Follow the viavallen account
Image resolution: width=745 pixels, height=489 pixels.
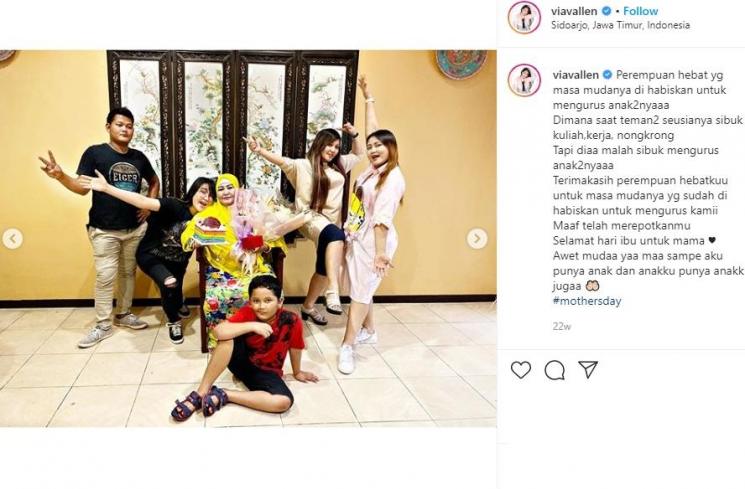[x=640, y=11]
